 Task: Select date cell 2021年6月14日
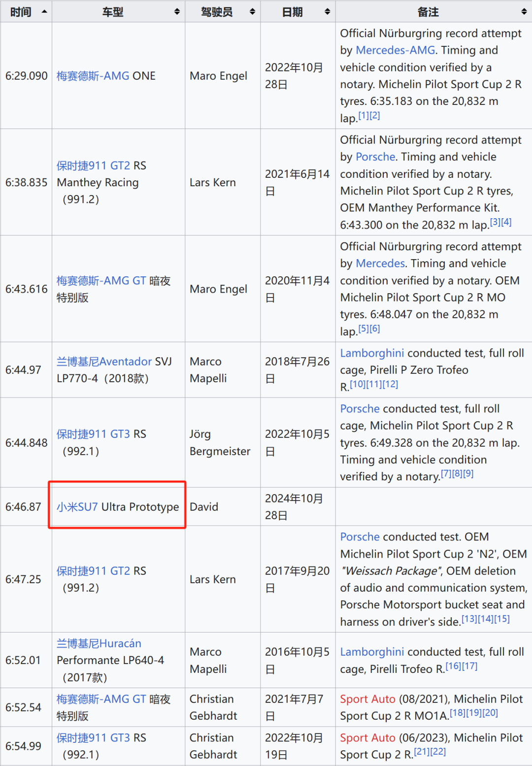click(298, 182)
